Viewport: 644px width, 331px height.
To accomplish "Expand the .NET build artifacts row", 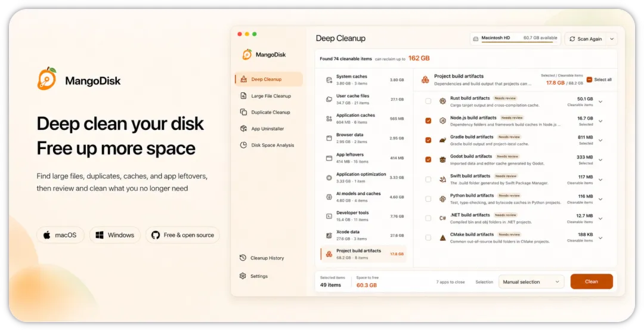I will [x=600, y=218].
